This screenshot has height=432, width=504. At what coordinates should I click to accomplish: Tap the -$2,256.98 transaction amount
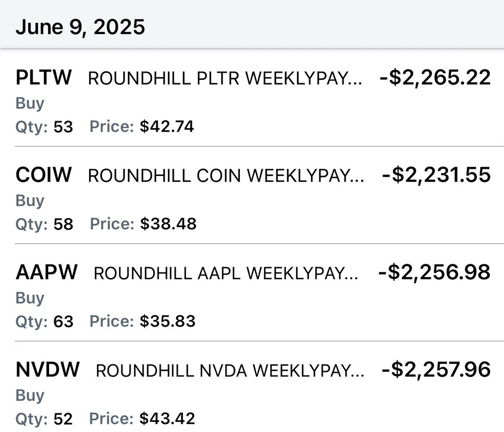pos(434,272)
